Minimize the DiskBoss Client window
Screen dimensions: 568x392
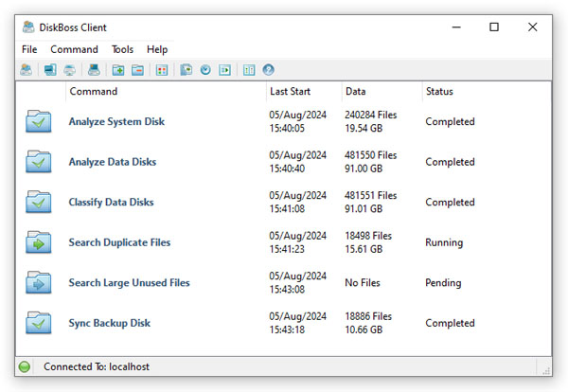[456, 27]
